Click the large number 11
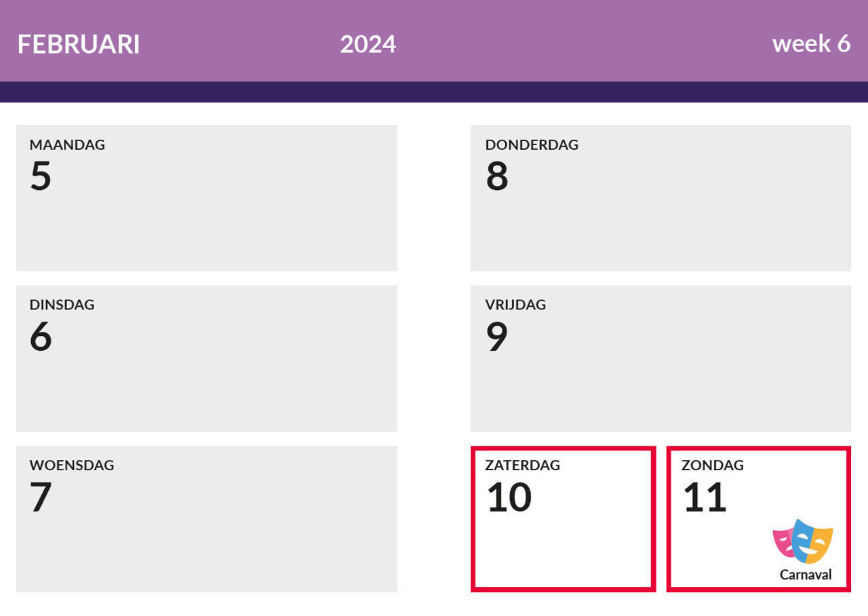 705,497
